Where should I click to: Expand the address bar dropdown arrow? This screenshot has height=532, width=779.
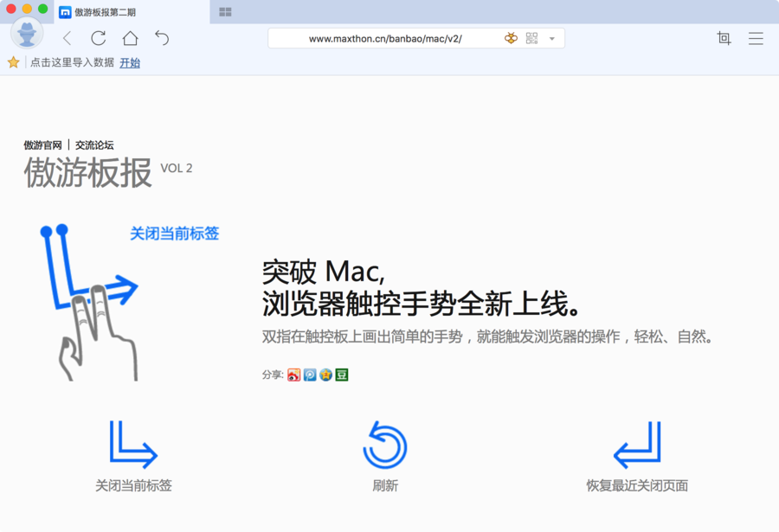pos(552,39)
